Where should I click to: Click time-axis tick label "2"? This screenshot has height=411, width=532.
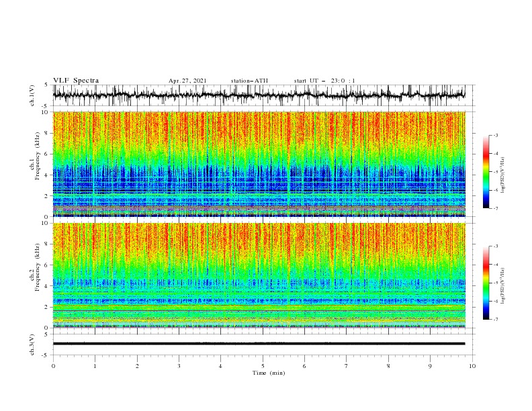pos(137,366)
